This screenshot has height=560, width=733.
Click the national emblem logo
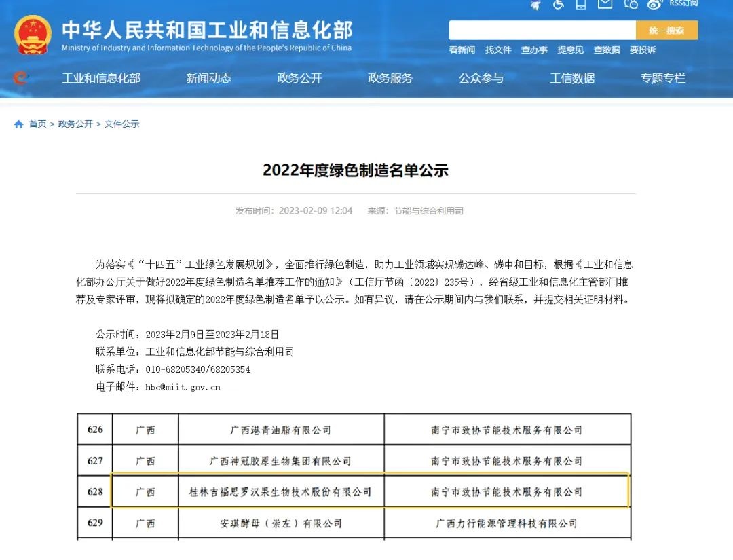coord(33,35)
